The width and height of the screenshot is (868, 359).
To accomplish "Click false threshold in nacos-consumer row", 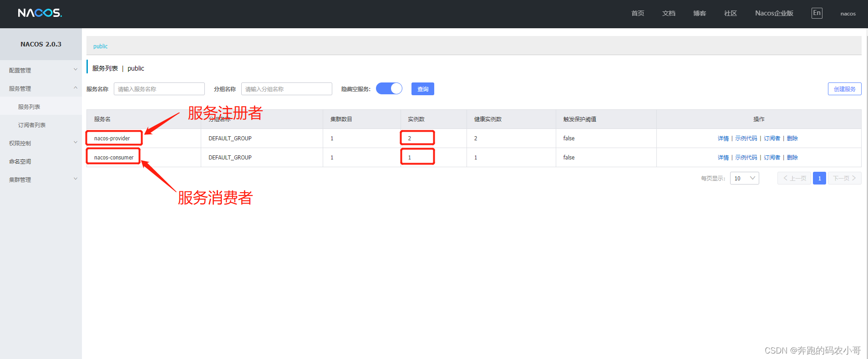I will point(569,158).
